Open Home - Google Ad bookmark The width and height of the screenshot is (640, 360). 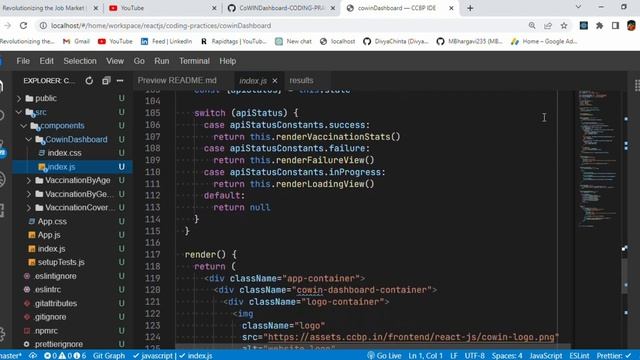pyautogui.click(x=544, y=41)
